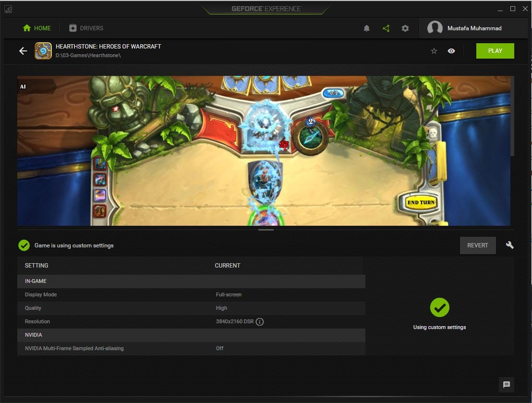
Task: Click the screenshot area scrollbar
Action: (512, 116)
